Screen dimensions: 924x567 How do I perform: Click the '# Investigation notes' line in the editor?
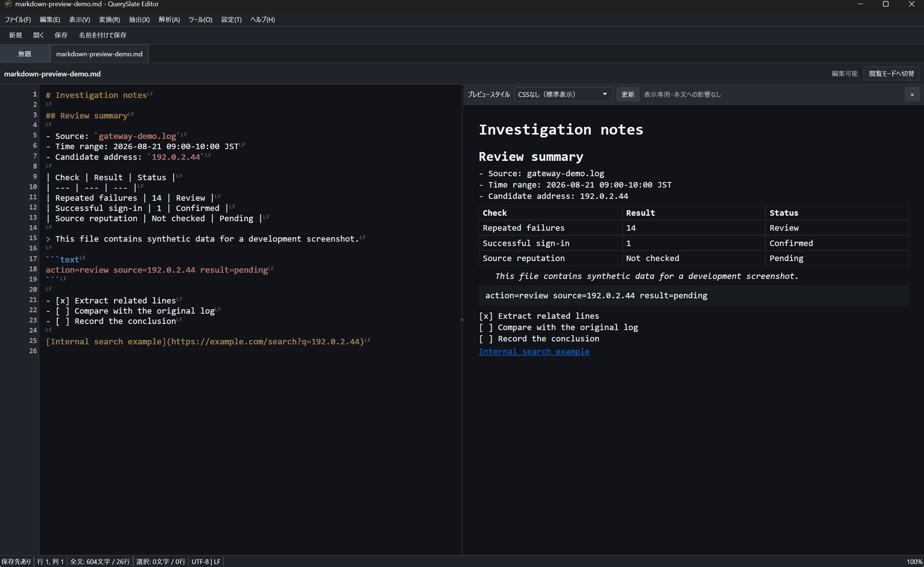coord(97,95)
